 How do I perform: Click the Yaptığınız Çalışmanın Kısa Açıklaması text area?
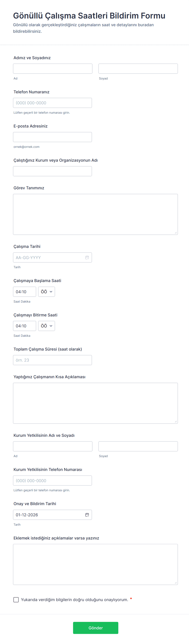coord(95,403)
